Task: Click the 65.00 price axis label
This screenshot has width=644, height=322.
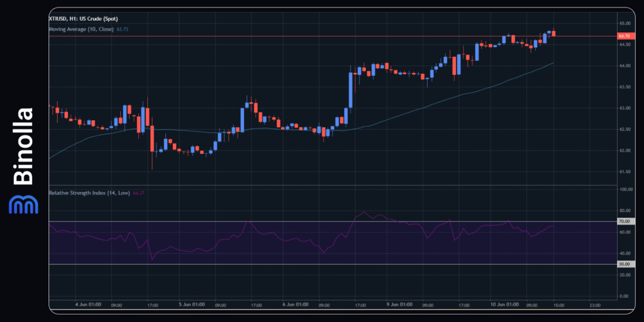Action: coord(624,23)
